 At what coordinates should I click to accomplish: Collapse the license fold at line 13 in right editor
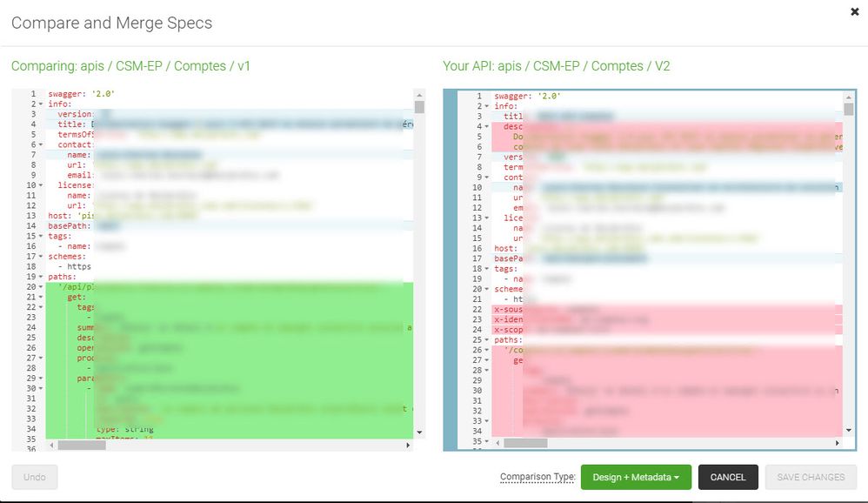point(487,218)
